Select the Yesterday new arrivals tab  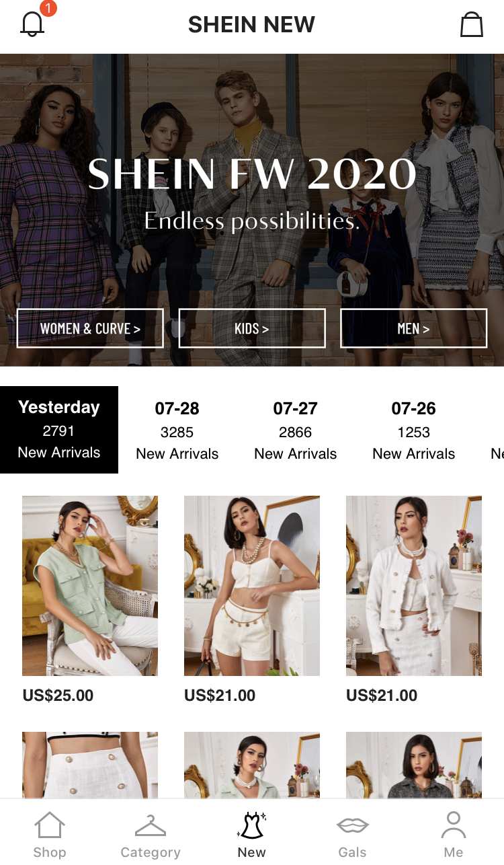(59, 430)
